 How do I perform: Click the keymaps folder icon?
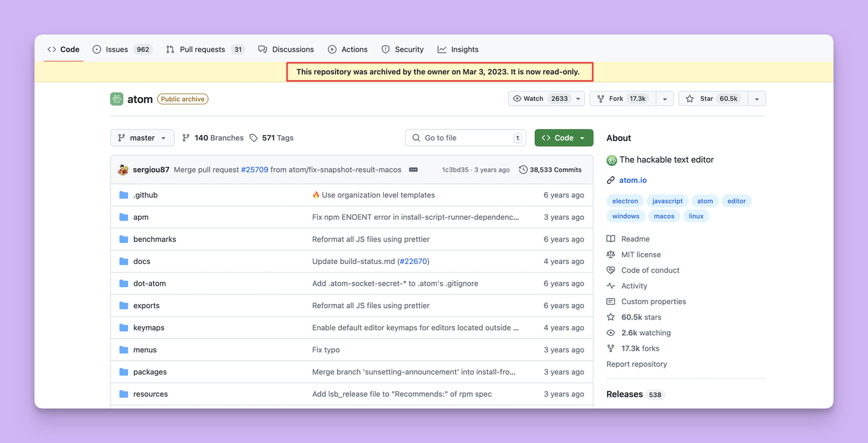click(123, 328)
